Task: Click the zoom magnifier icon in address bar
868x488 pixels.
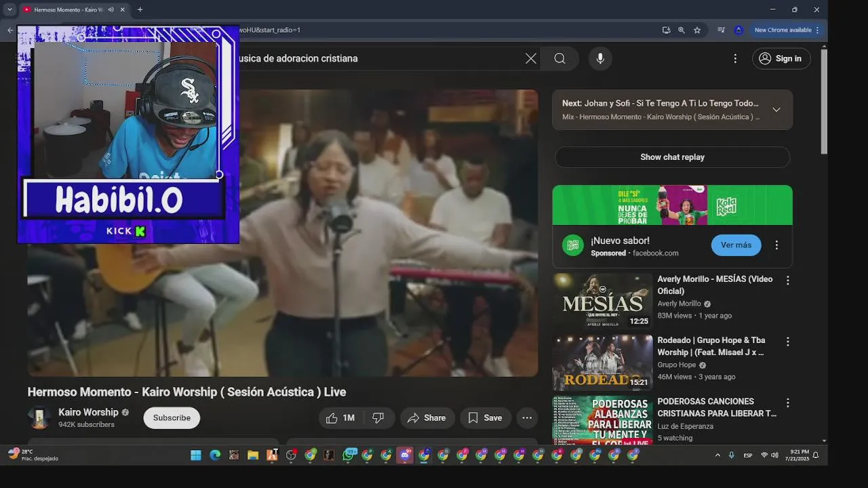Action: click(682, 30)
